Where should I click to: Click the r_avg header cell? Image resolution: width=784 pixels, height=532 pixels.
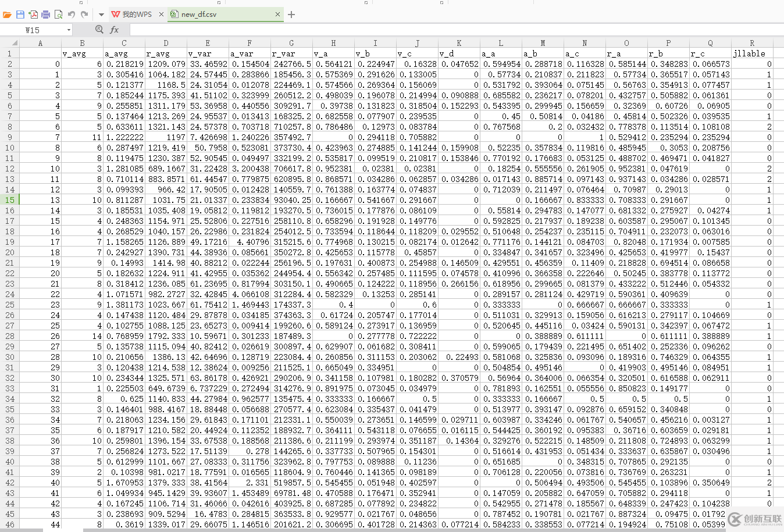click(x=166, y=53)
